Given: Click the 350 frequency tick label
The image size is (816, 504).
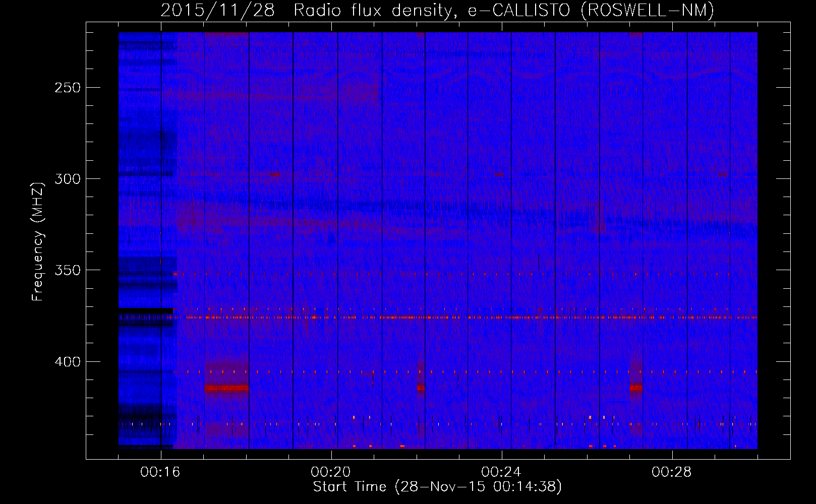Looking at the screenshot, I should pos(67,270).
